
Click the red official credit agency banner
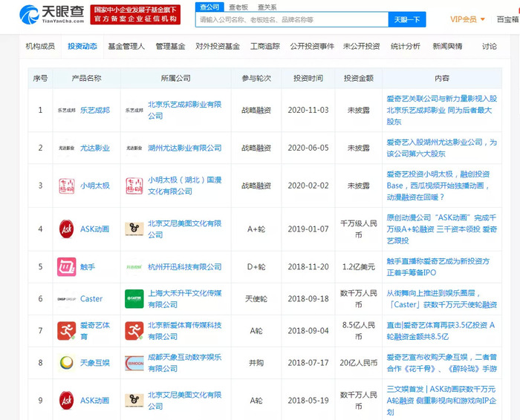tap(135, 15)
